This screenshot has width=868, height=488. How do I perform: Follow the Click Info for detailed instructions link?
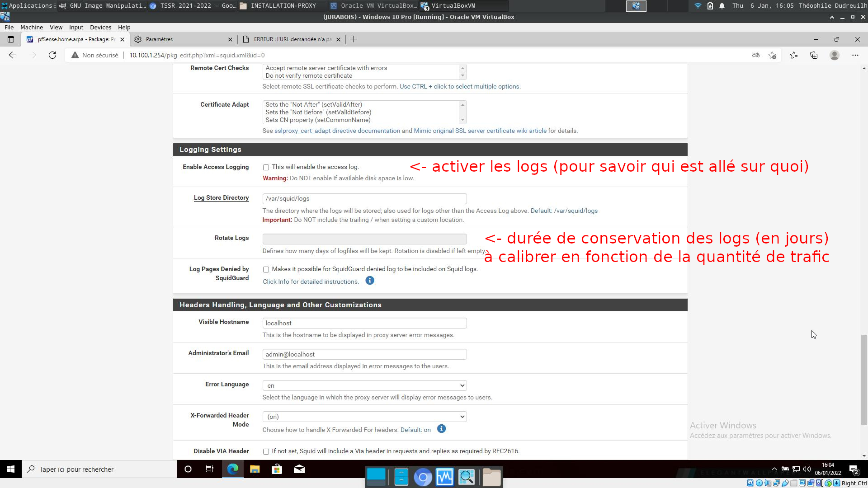tap(311, 282)
